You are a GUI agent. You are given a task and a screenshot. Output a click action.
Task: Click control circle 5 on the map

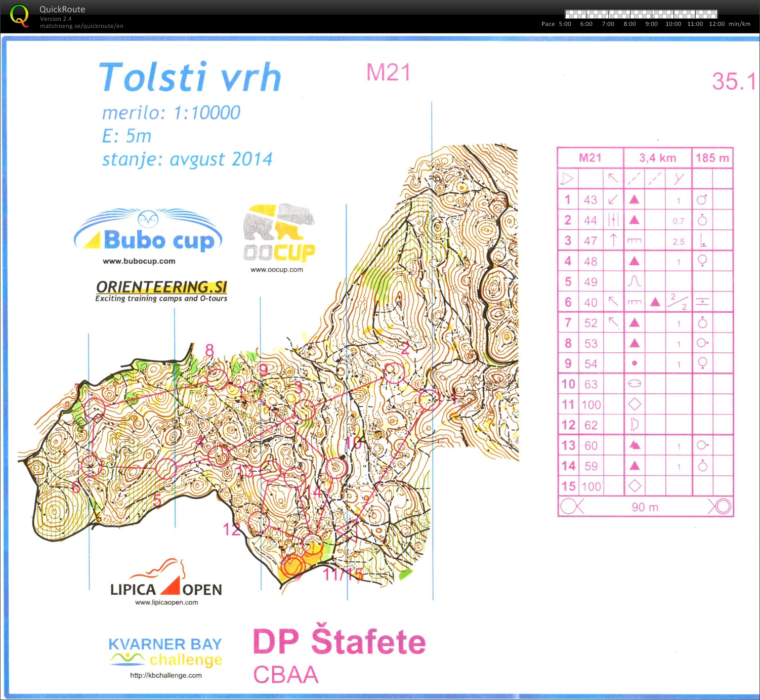pos(166,469)
